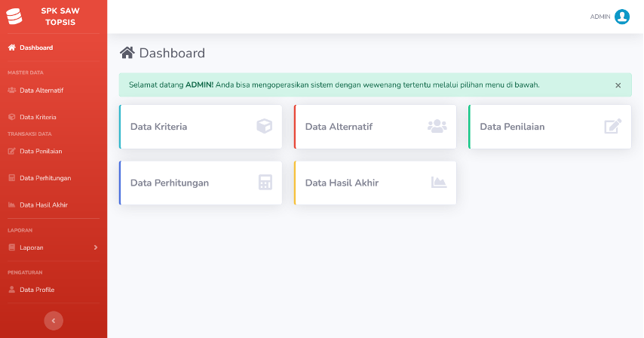Open the admin user avatar icon

pyautogui.click(x=622, y=17)
